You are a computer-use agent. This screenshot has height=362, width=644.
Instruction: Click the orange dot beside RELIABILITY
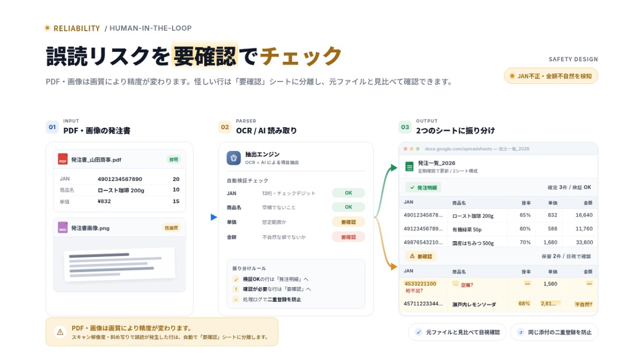coord(48,28)
